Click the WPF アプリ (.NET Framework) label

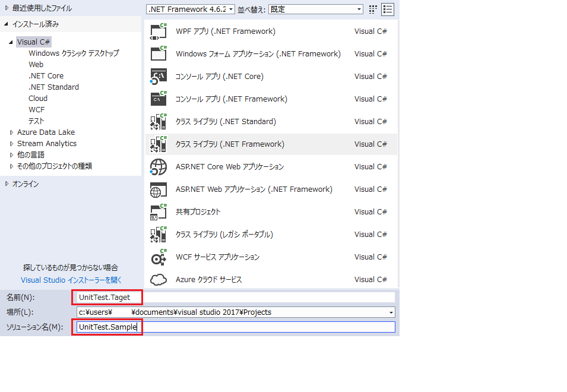(226, 31)
